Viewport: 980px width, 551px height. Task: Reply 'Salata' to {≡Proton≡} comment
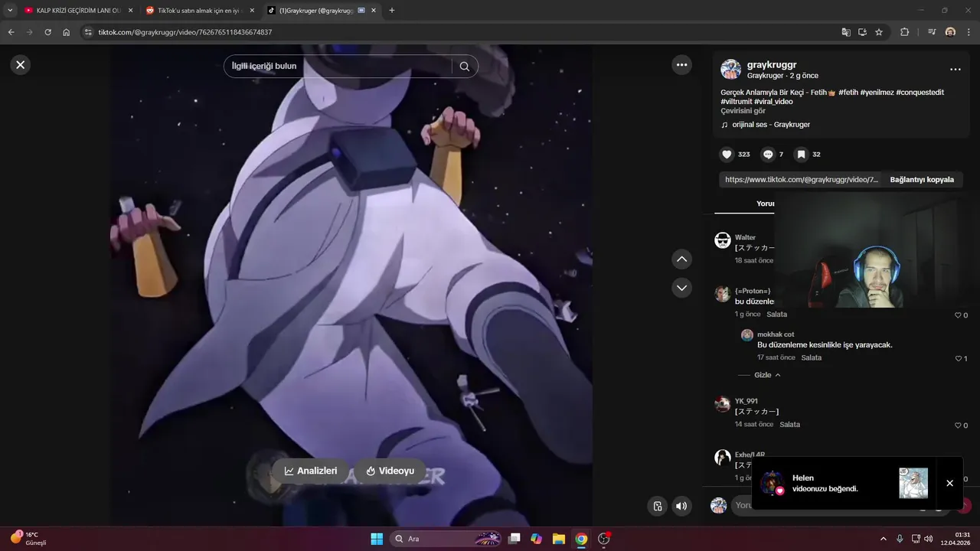(x=776, y=315)
